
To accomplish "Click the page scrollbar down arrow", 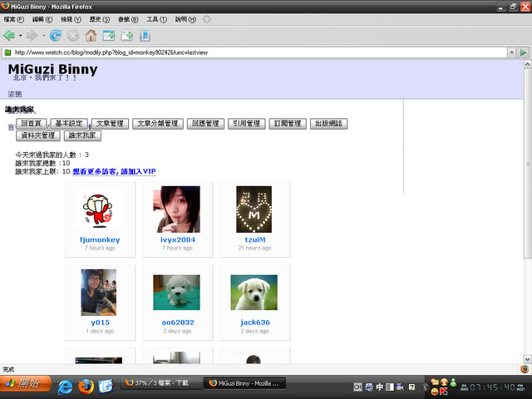I will 528,359.
